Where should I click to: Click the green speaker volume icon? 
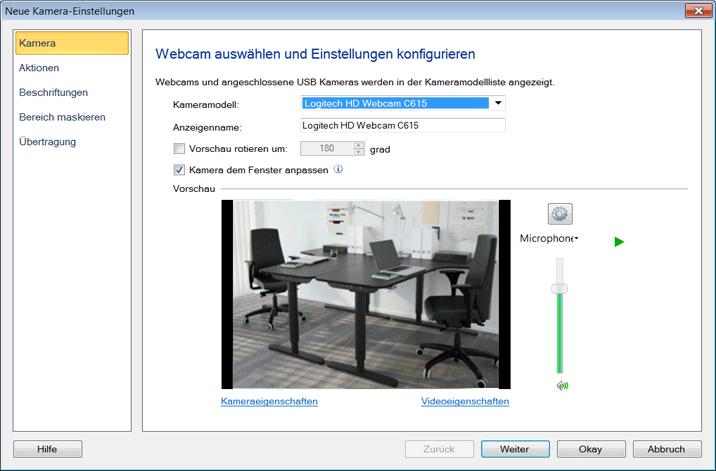[x=562, y=385]
